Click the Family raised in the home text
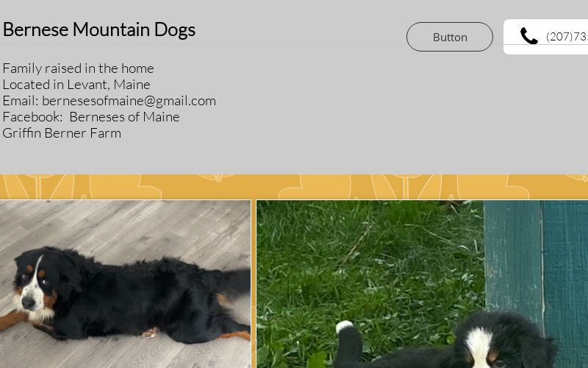Viewport: 588px width, 368px height. click(78, 68)
